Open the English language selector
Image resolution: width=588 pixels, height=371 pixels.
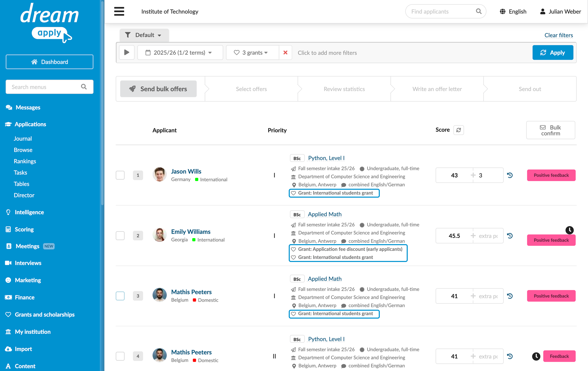pyautogui.click(x=513, y=12)
